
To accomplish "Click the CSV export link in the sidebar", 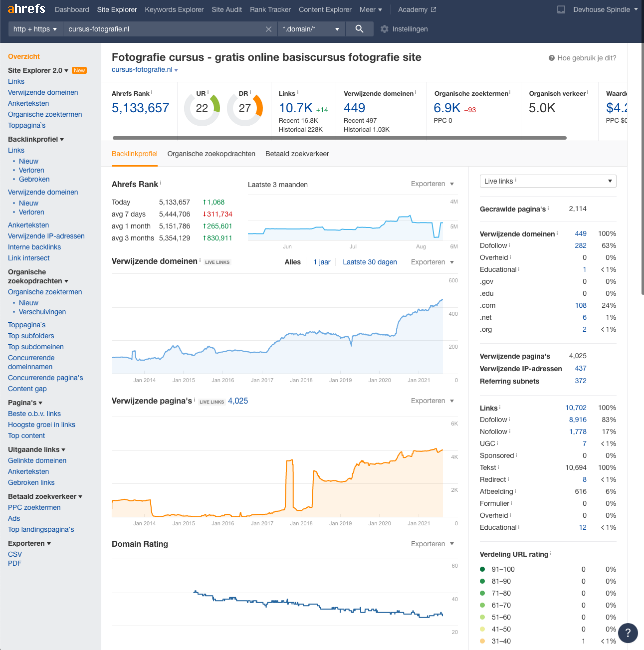I will (x=15, y=554).
